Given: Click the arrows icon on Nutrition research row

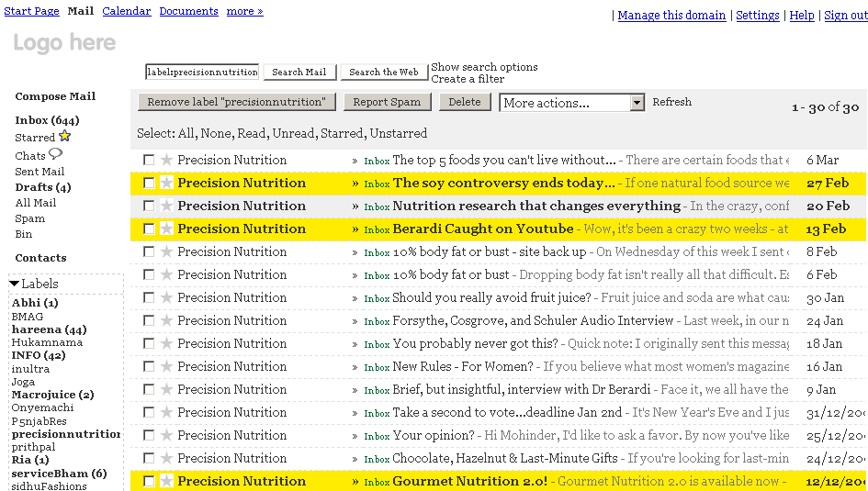Looking at the screenshot, I should click(355, 206).
